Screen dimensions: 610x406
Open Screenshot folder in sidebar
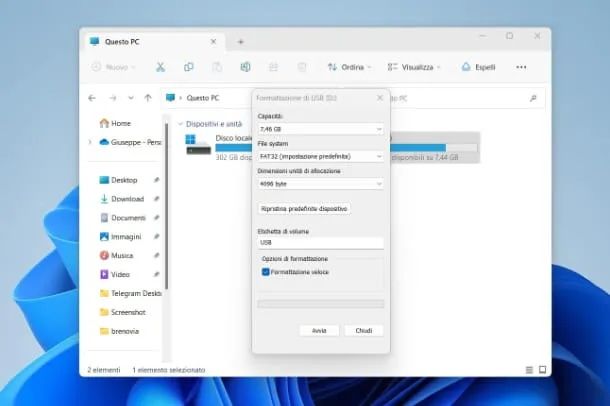(x=123, y=312)
